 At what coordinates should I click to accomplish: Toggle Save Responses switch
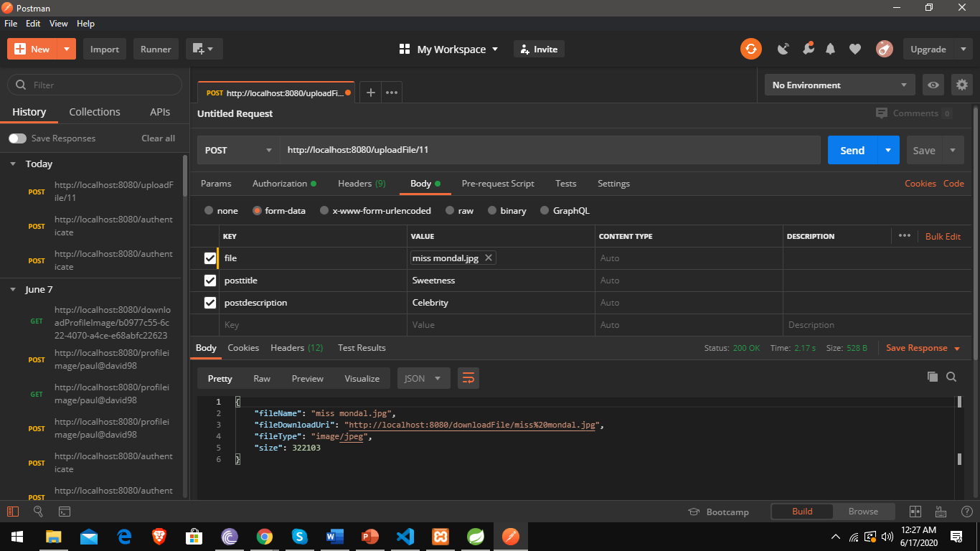pyautogui.click(x=17, y=138)
